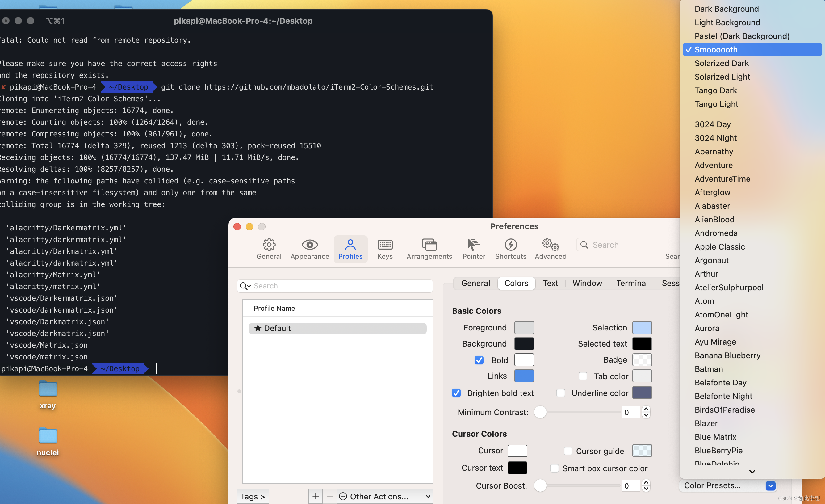The width and height of the screenshot is (825, 504).
Task: Click the Profile Name column header
Action: click(337, 308)
